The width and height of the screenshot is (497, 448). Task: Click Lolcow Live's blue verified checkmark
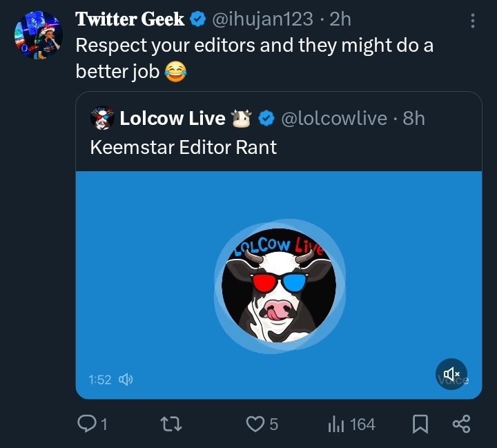click(266, 119)
